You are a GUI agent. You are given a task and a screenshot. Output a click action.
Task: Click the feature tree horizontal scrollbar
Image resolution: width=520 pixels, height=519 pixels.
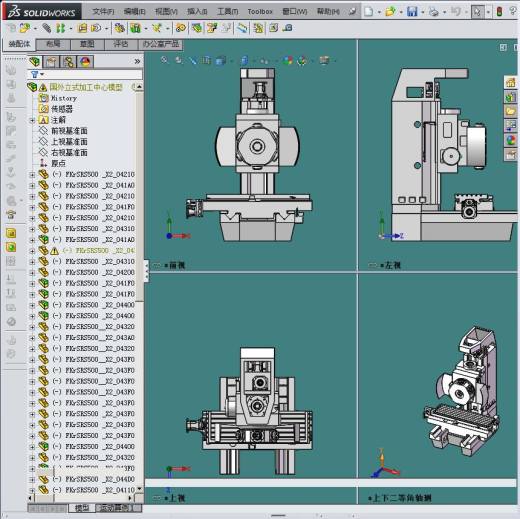tap(44, 498)
